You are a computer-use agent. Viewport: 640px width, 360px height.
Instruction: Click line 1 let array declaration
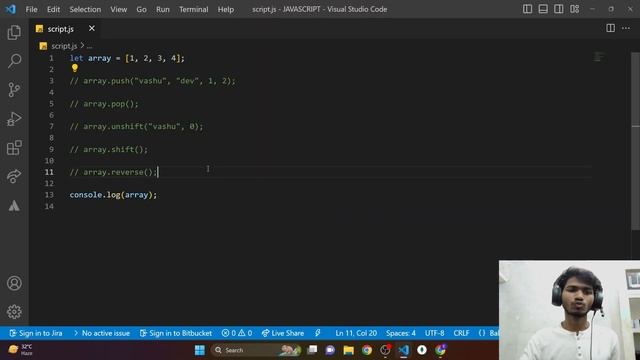point(127,58)
